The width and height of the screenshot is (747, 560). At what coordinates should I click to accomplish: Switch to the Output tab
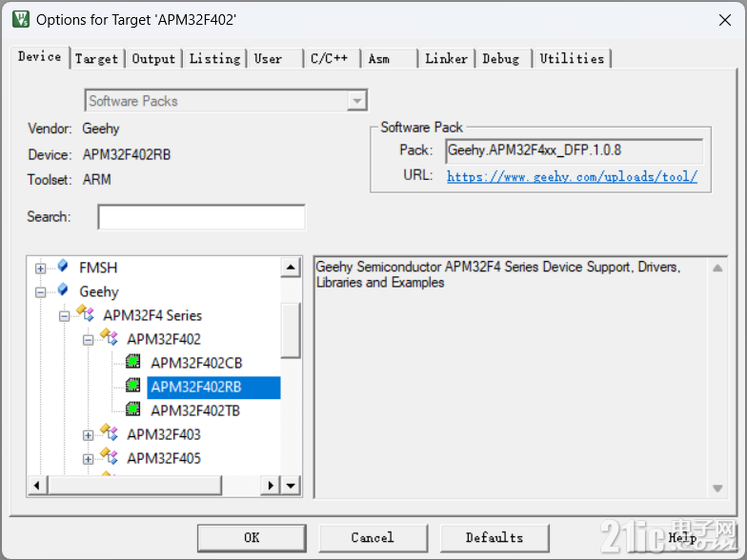(154, 59)
